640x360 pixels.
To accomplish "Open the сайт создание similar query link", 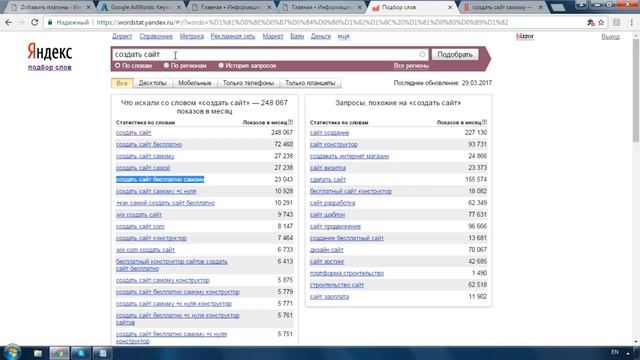I will tap(329, 133).
